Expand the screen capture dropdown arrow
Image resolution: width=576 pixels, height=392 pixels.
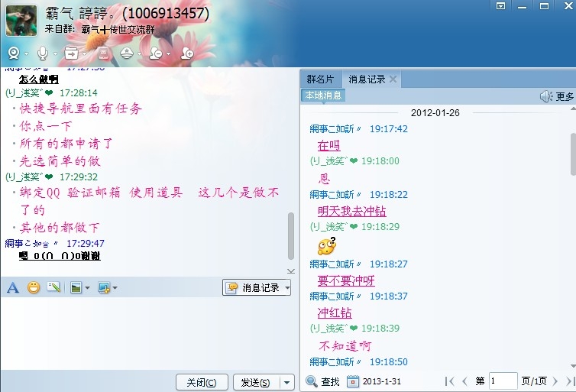coord(115,287)
